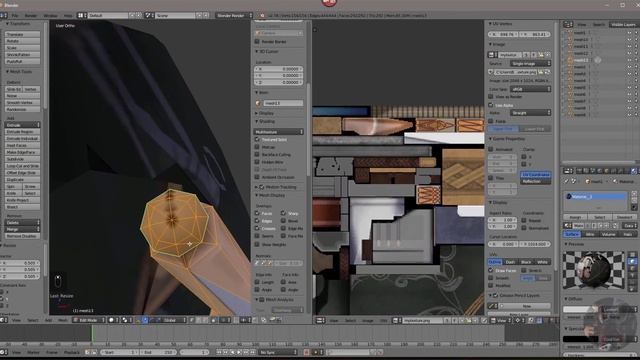Click the editor type icon in info header
The height and width of the screenshot is (360, 640).
(x=4, y=16)
